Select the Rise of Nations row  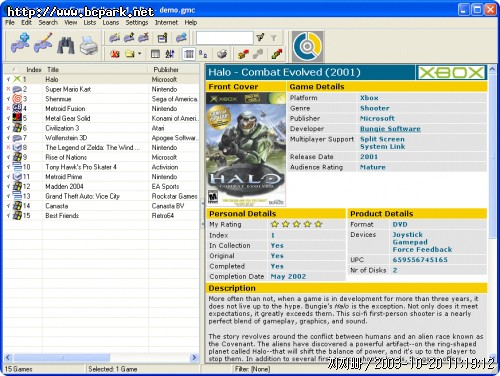click(102, 157)
